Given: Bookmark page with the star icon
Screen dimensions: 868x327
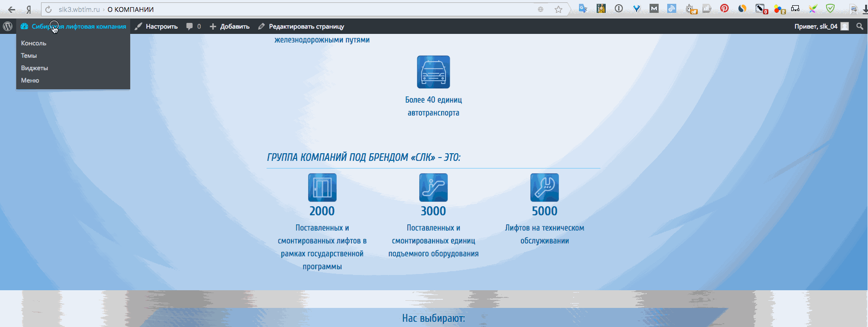Looking at the screenshot, I should point(558,10).
